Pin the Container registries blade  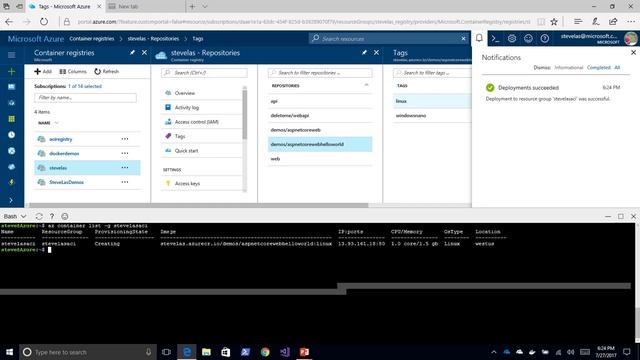(x=132, y=53)
